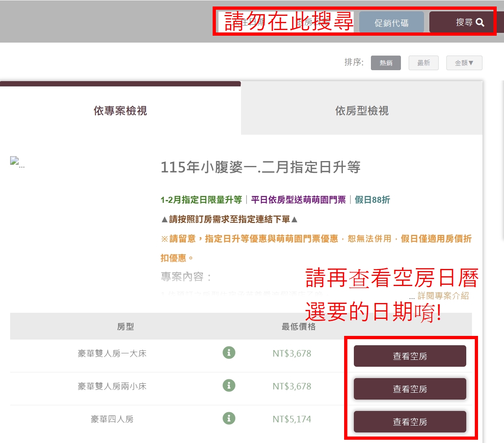504x443 pixels.
Task: Switch to the 依專案檢視 tab
Action: [119, 111]
